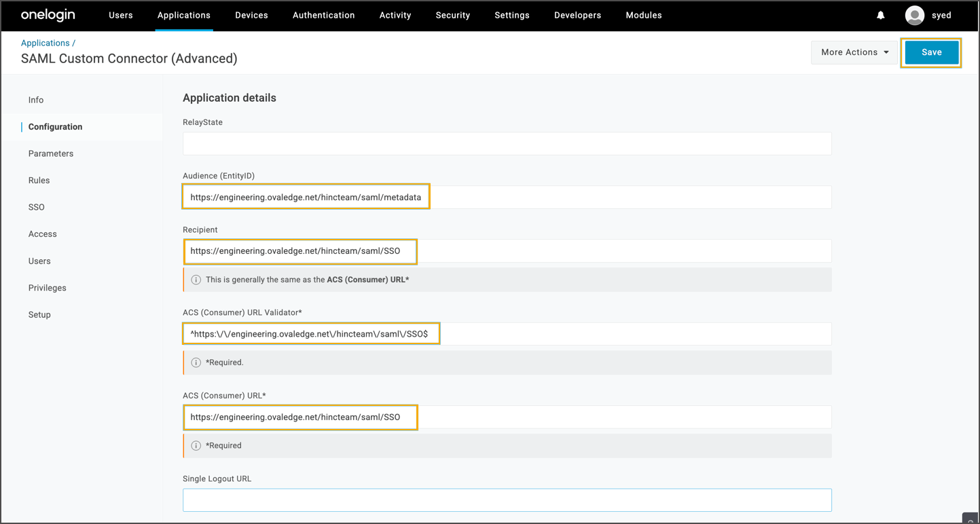Viewport: 980px width, 524px height.
Task: Open the notifications bell
Action: 880,15
